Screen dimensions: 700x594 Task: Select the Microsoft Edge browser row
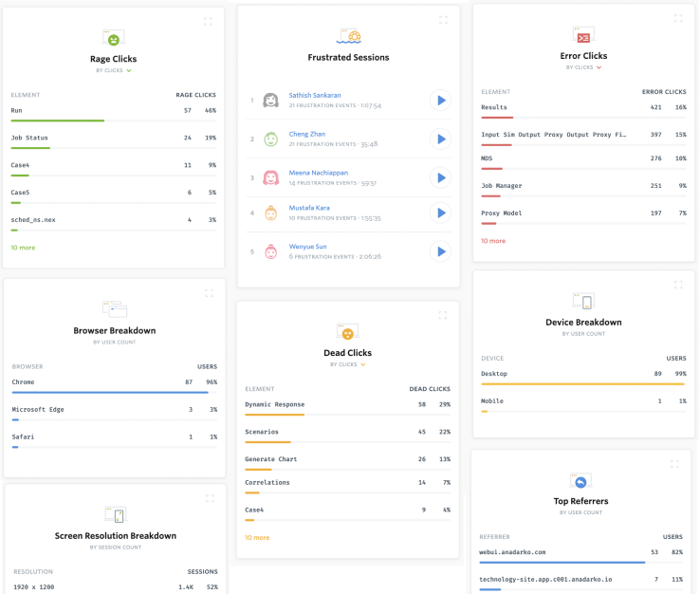114,413
